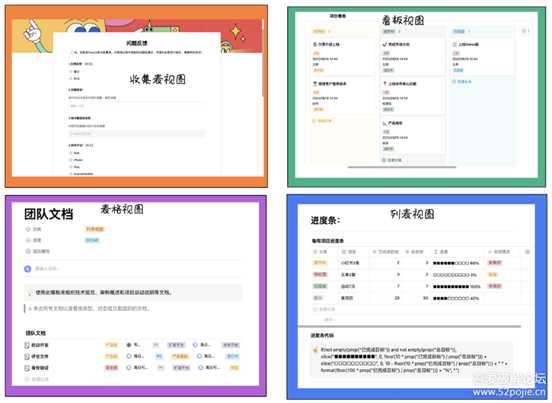This screenshot has height=403, width=552.
Task: Open the Demo card in the blue column
Action: coord(481,57)
